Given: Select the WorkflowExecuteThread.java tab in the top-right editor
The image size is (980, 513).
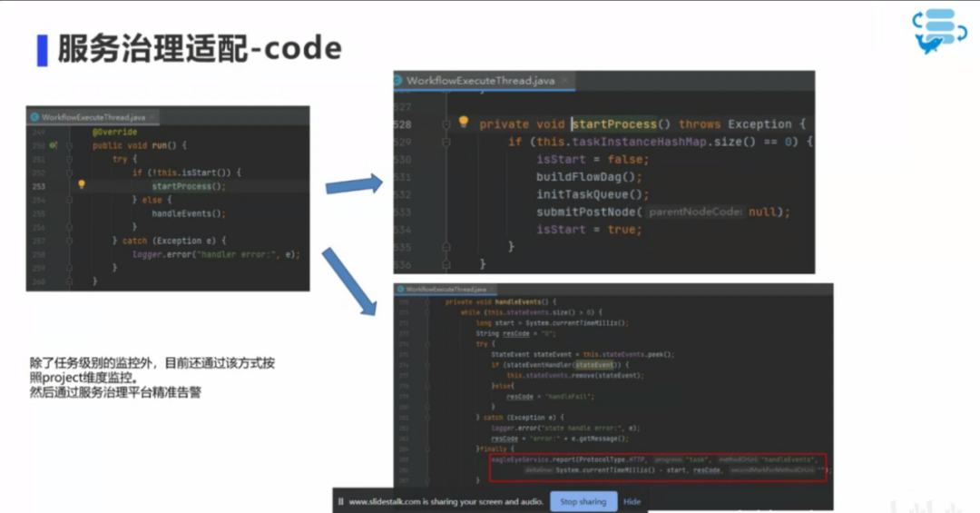Looking at the screenshot, I should pos(480,81).
